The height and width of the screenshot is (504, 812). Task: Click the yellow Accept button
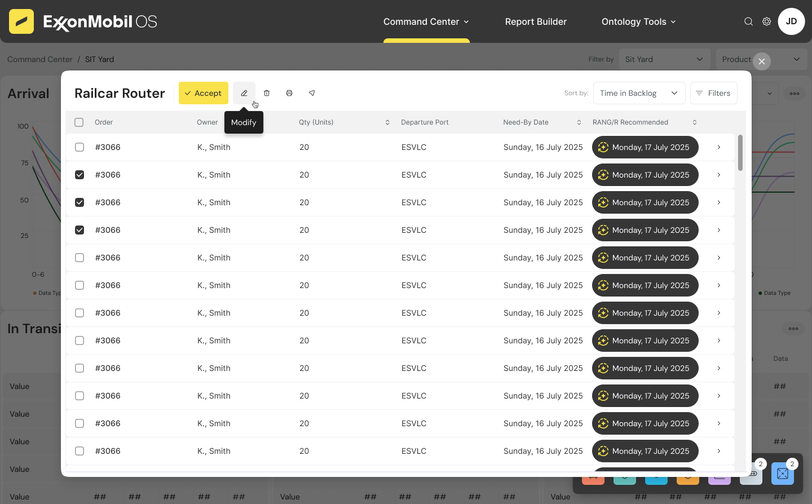(x=204, y=93)
